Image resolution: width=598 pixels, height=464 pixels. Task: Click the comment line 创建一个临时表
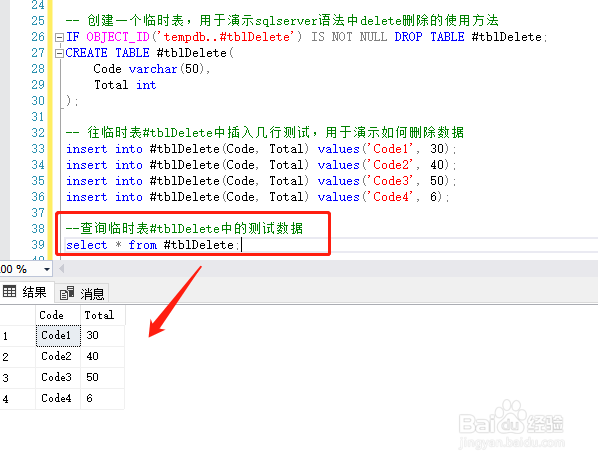pyautogui.click(x=282, y=21)
